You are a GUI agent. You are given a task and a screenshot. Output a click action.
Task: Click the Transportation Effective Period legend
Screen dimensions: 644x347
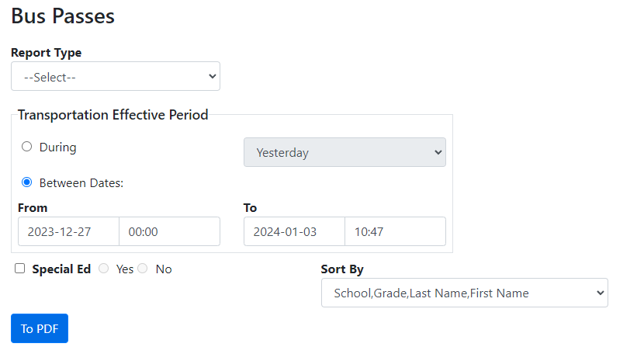coord(113,115)
